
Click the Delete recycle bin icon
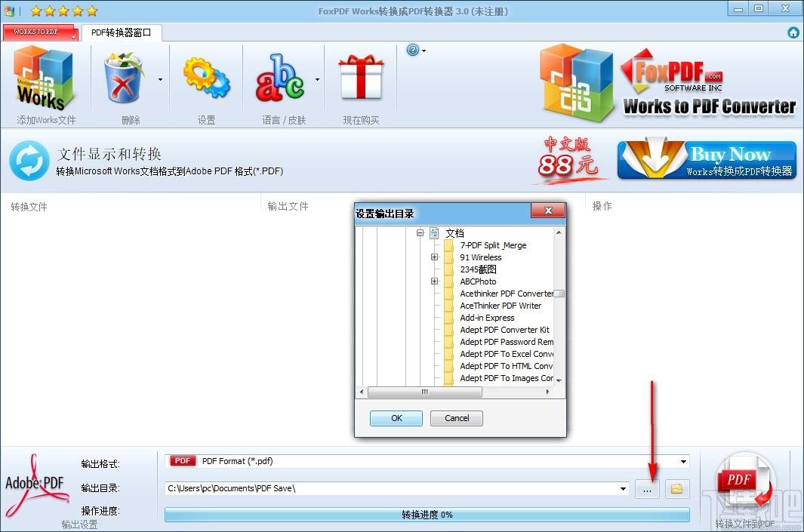(124, 78)
